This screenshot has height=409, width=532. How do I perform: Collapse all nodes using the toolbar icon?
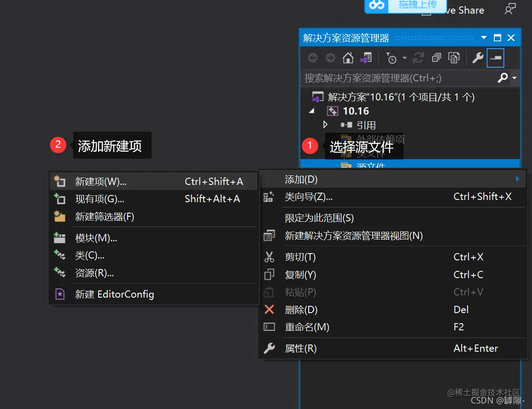pyautogui.click(x=436, y=58)
